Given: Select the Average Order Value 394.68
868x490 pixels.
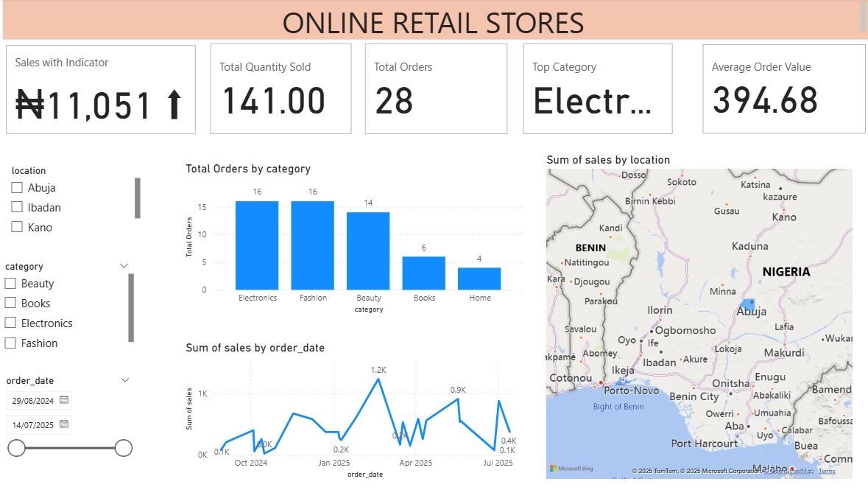Looking at the screenshot, I should 765,100.
